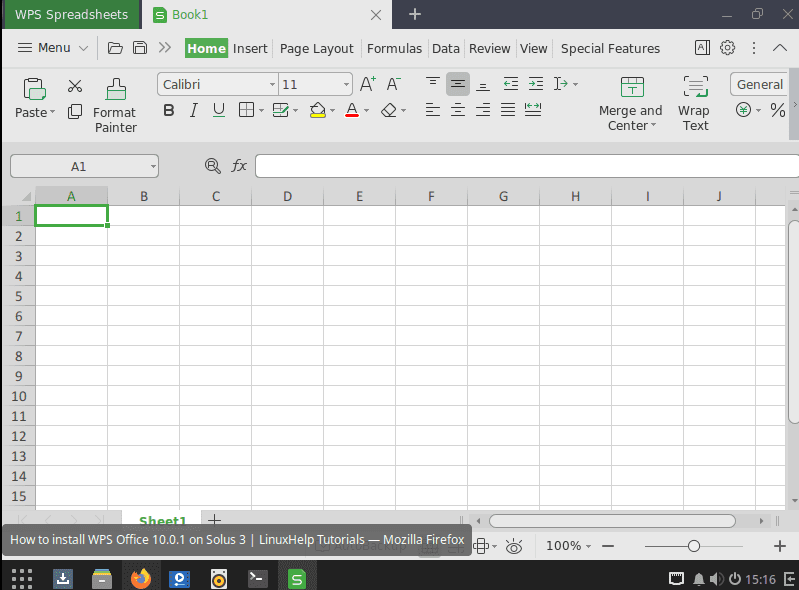Open the Menu button
The height and width of the screenshot is (590, 799).
coord(53,48)
